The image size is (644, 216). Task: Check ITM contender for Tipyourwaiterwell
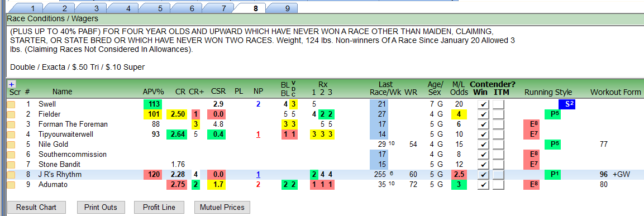tap(498, 135)
